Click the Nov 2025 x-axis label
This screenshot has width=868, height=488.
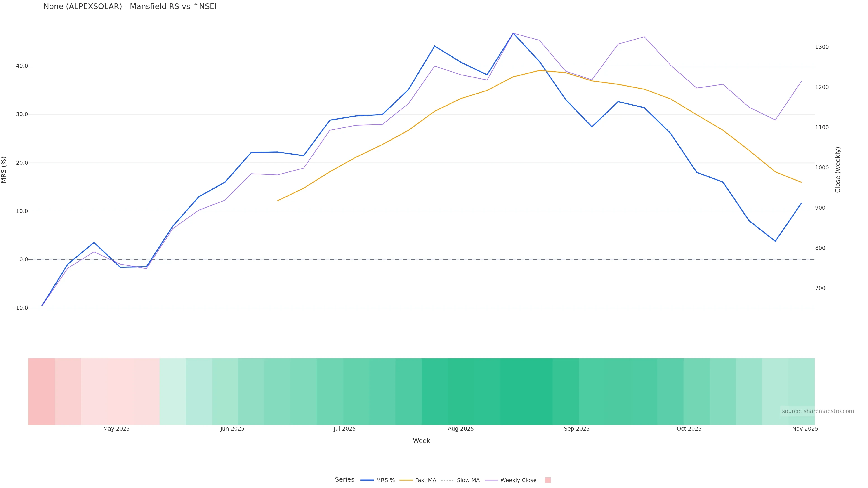(805, 429)
